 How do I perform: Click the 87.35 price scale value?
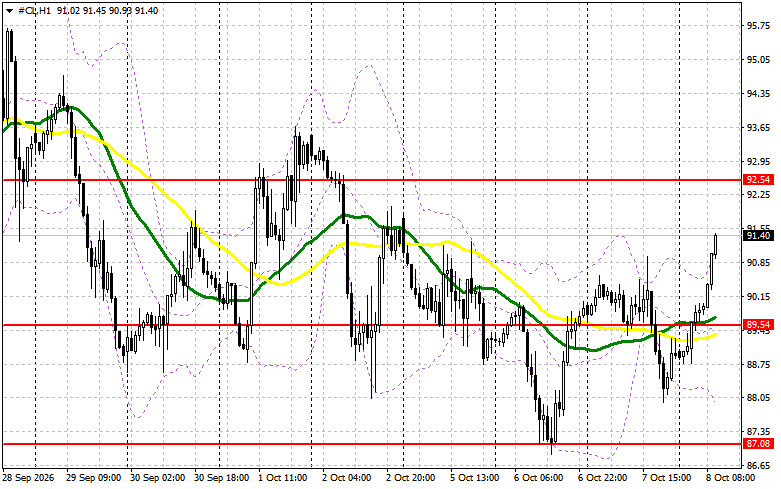point(758,432)
